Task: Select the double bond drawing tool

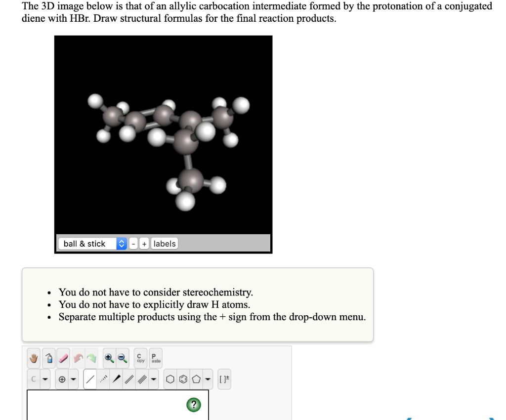Action: click(x=130, y=379)
